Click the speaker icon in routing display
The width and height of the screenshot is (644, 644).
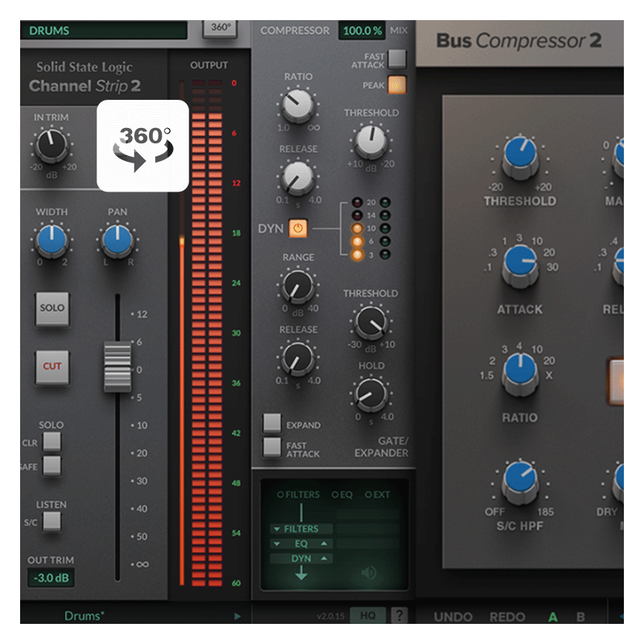point(369,572)
